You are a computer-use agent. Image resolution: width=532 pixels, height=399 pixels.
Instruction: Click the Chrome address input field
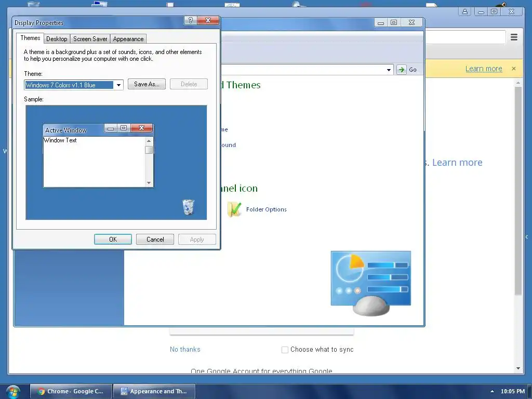[x=465, y=37]
